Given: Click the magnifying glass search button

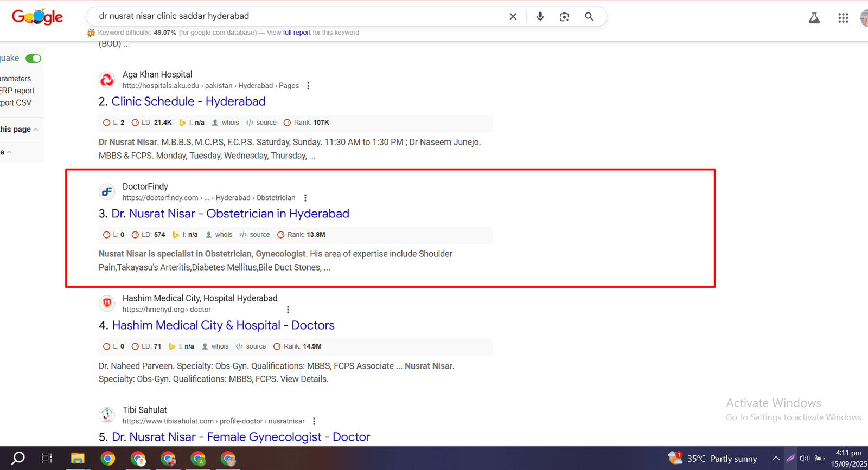Looking at the screenshot, I should [x=589, y=17].
